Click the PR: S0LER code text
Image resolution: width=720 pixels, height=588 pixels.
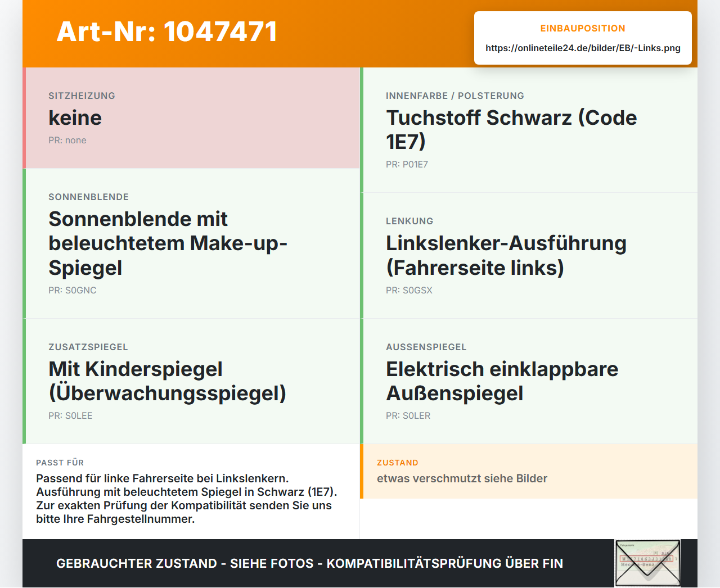[x=408, y=415]
